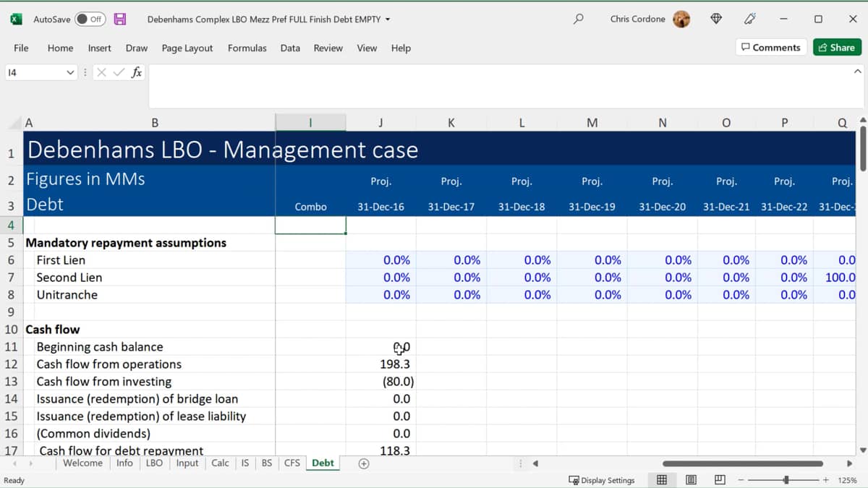Click the horizontal scroll left arrow

click(x=535, y=463)
